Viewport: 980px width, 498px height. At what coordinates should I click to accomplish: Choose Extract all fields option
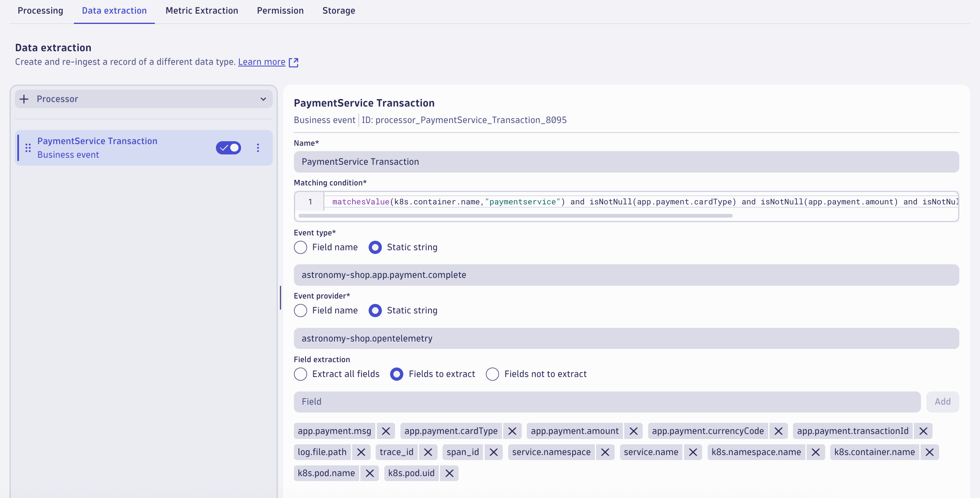click(301, 374)
